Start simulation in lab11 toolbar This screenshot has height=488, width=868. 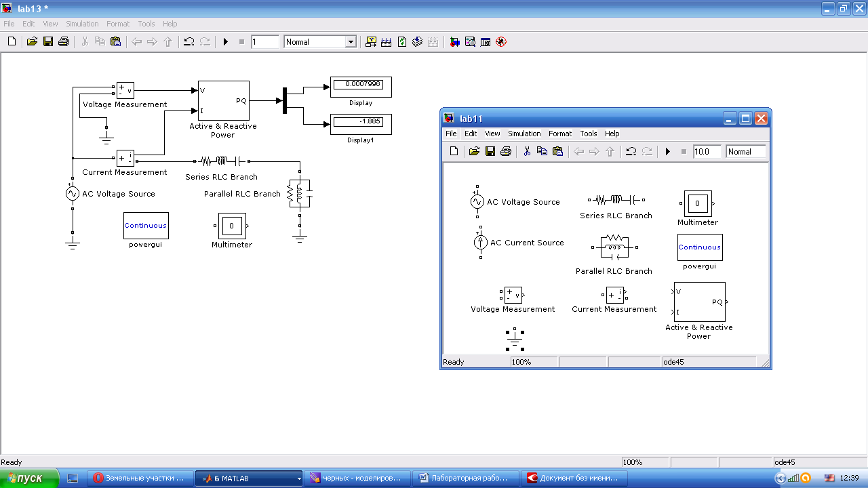(x=668, y=151)
